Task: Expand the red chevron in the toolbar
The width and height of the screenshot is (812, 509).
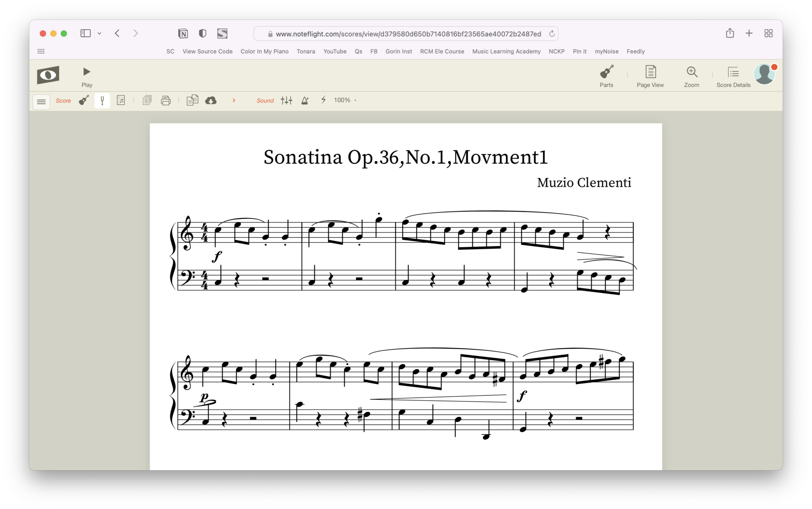Action: 234,100
